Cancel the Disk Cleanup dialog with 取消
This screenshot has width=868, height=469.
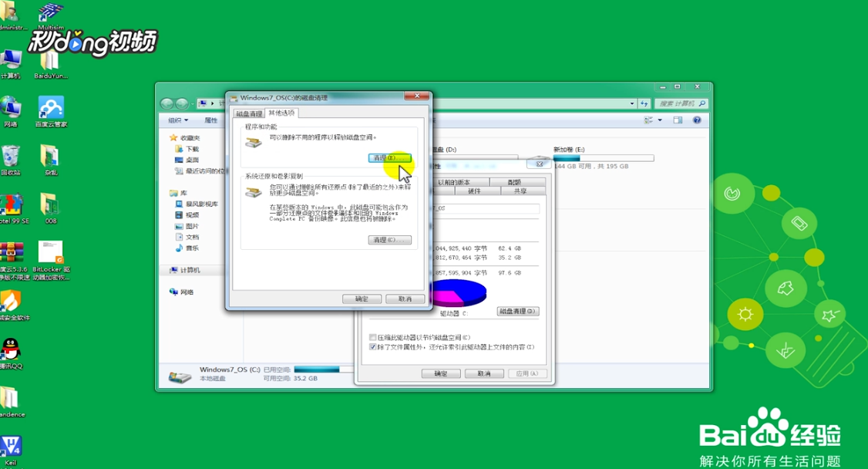(x=405, y=299)
